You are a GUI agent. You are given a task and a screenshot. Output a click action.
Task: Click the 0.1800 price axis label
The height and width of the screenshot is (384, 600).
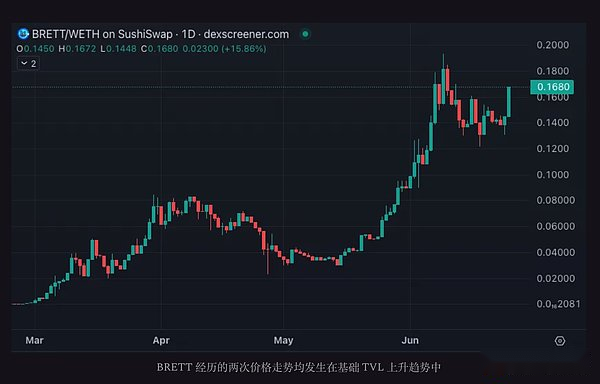click(553, 71)
